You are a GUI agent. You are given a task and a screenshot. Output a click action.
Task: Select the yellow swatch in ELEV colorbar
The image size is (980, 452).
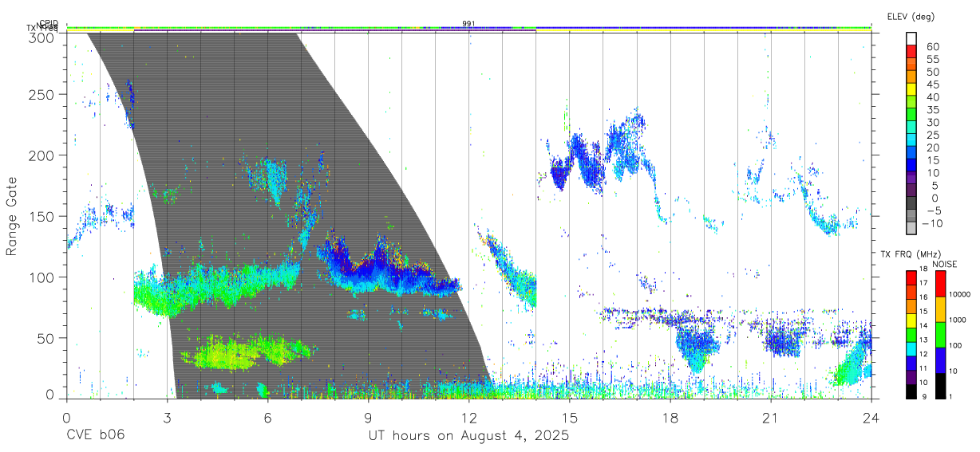(x=911, y=88)
